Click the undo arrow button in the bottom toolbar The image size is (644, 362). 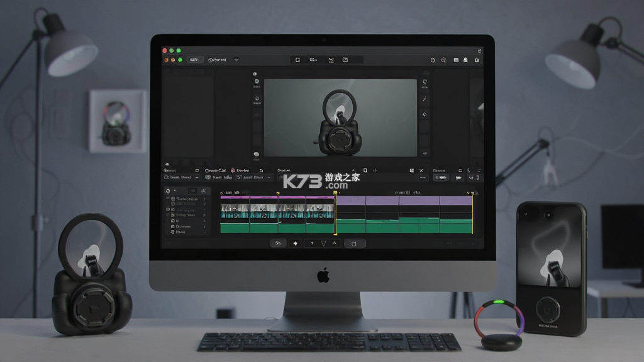(278, 243)
